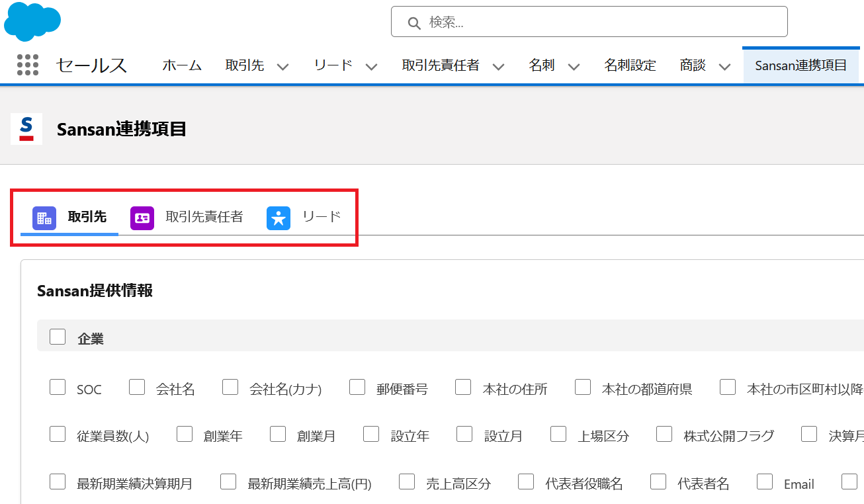
Task: Expand the 商談 nav dropdown chevron
Action: (725, 66)
